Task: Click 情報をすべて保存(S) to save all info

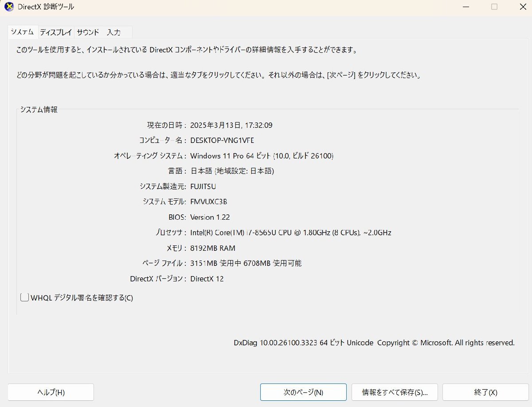Action: [393, 392]
